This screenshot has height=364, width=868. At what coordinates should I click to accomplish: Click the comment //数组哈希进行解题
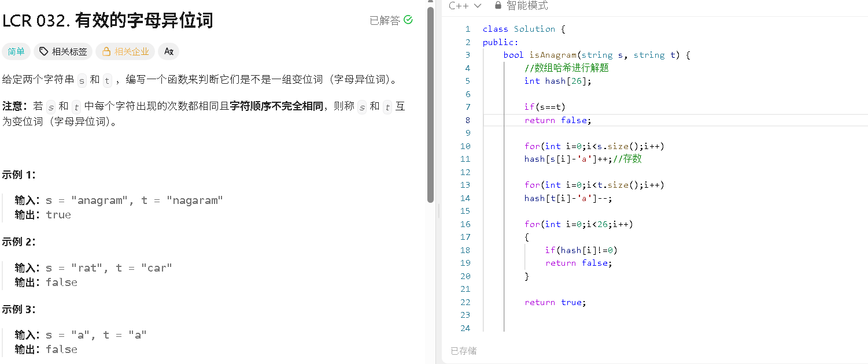pos(567,68)
